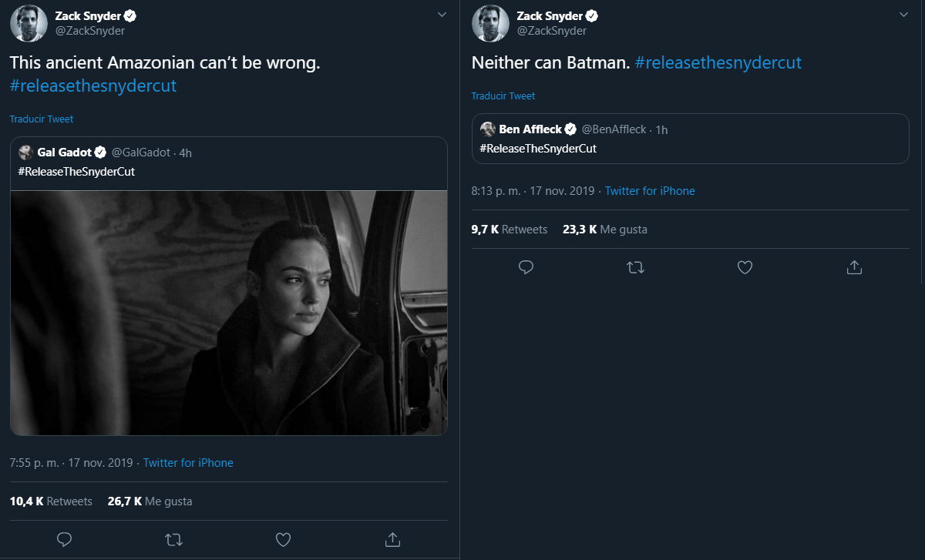Click the #releasethesnydercut hashtag in left tweet
The width and height of the screenshot is (925, 560).
[x=93, y=86]
